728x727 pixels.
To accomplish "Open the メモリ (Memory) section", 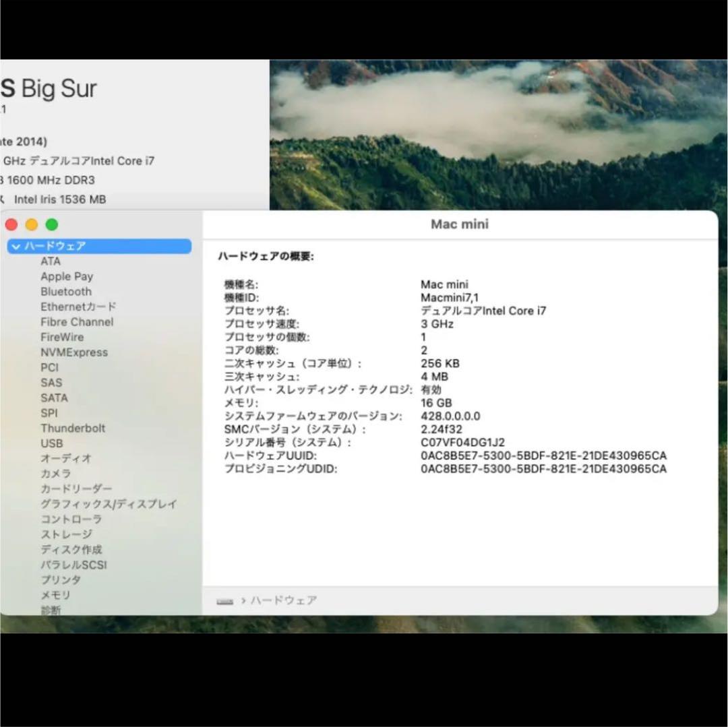I will (x=55, y=595).
